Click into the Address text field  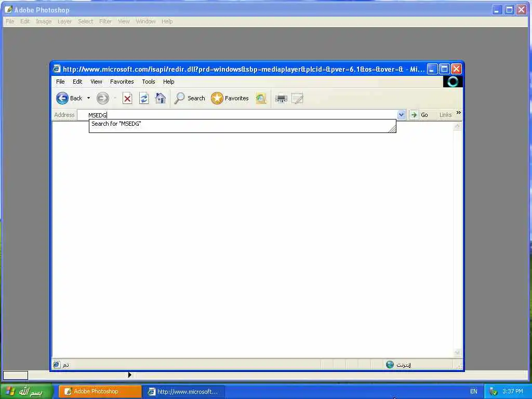click(237, 115)
